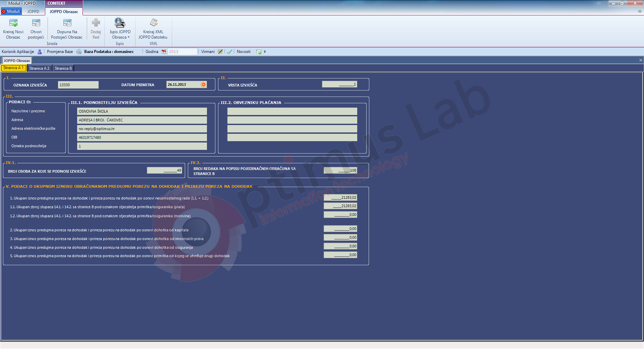
Task: Click the Godina calendar icon
Action: click(164, 52)
